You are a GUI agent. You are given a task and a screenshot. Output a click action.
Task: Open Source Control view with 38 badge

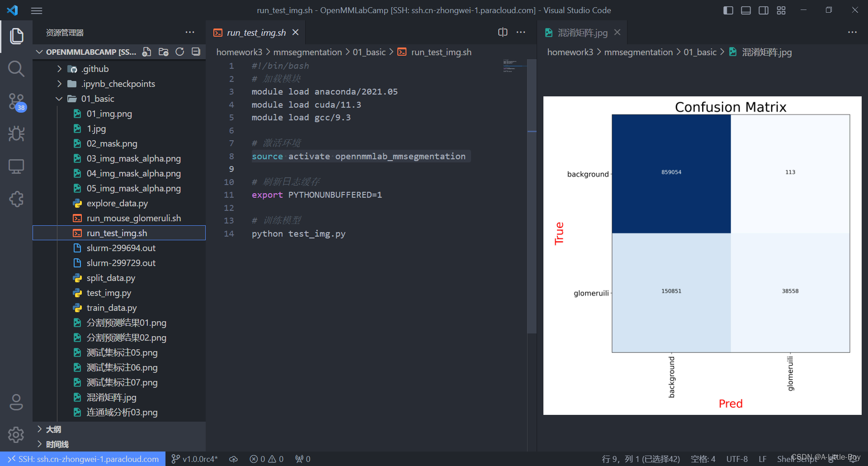click(16, 102)
